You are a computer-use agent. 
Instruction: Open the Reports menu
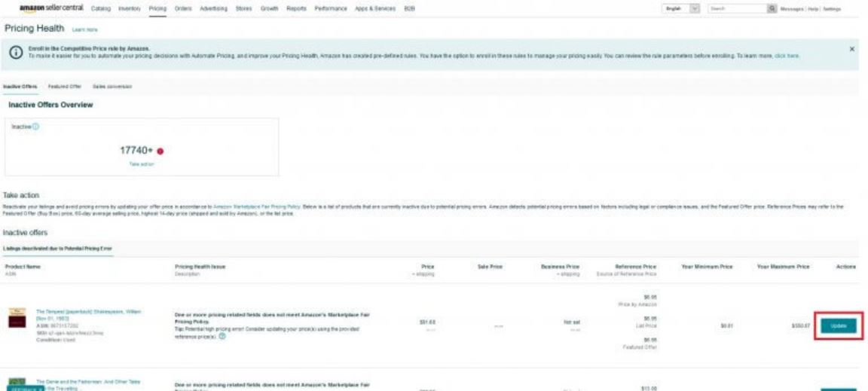296,9
